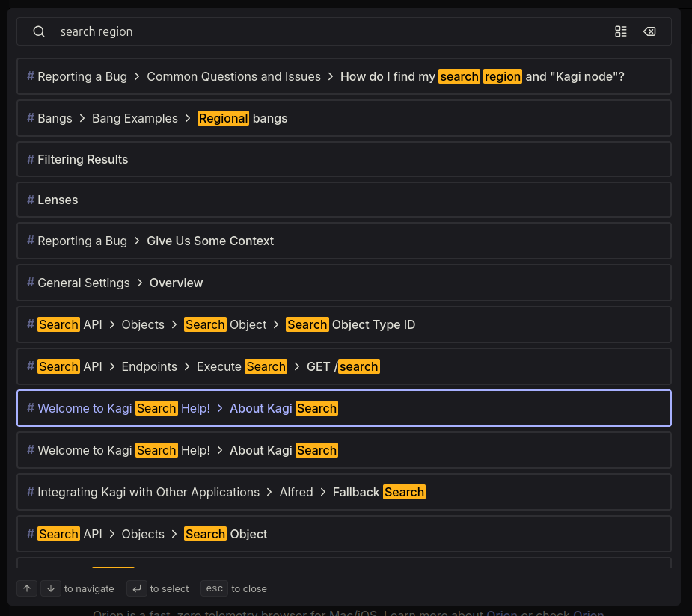Open the Regional bangs result

click(344, 118)
